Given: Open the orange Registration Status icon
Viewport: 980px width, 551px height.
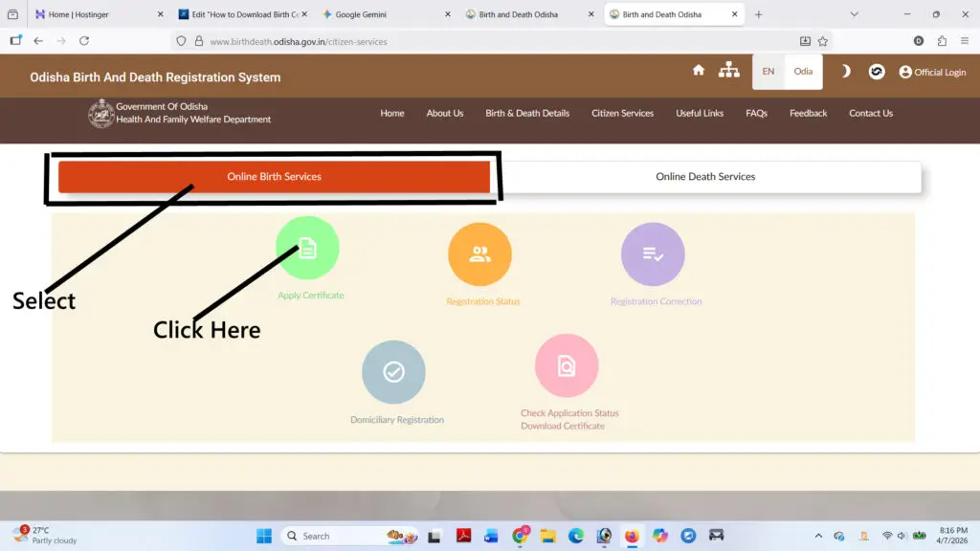Looking at the screenshot, I should (x=479, y=254).
